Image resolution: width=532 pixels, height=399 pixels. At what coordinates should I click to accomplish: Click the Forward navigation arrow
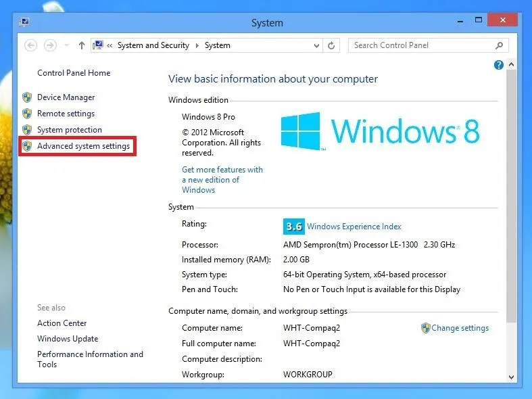pyautogui.click(x=50, y=45)
